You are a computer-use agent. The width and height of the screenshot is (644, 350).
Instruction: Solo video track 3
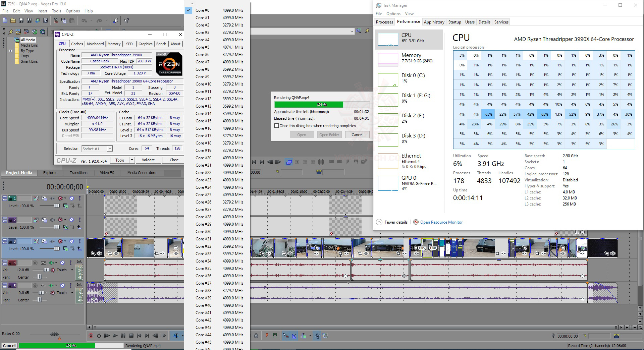coord(79,241)
